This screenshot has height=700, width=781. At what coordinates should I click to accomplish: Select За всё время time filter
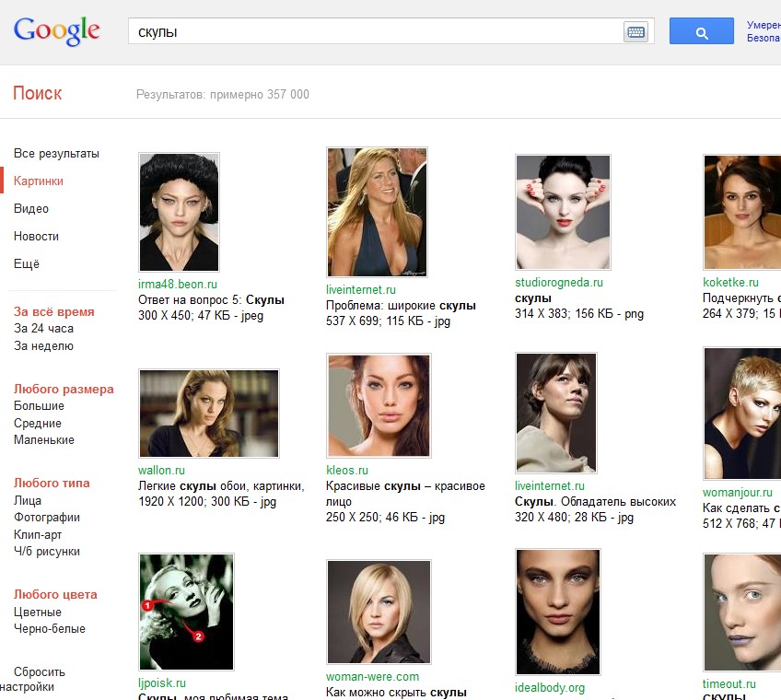53,312
